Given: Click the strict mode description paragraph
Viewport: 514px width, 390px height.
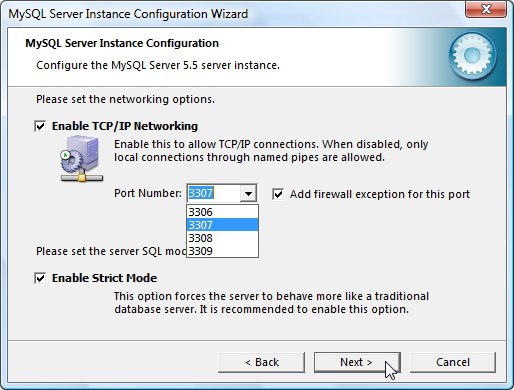Looking at the screenshot, I should coord(271,303).
